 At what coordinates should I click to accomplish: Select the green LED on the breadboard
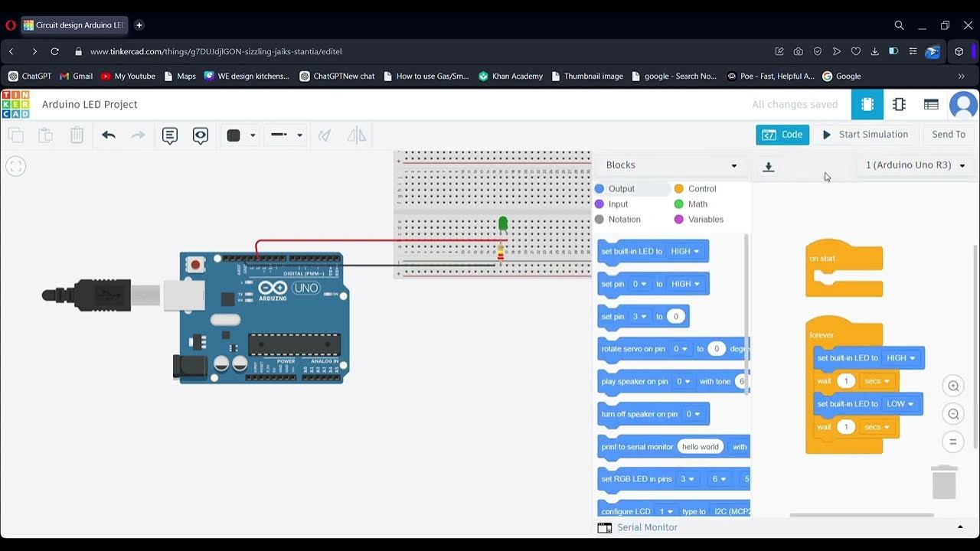click(503, 223)
